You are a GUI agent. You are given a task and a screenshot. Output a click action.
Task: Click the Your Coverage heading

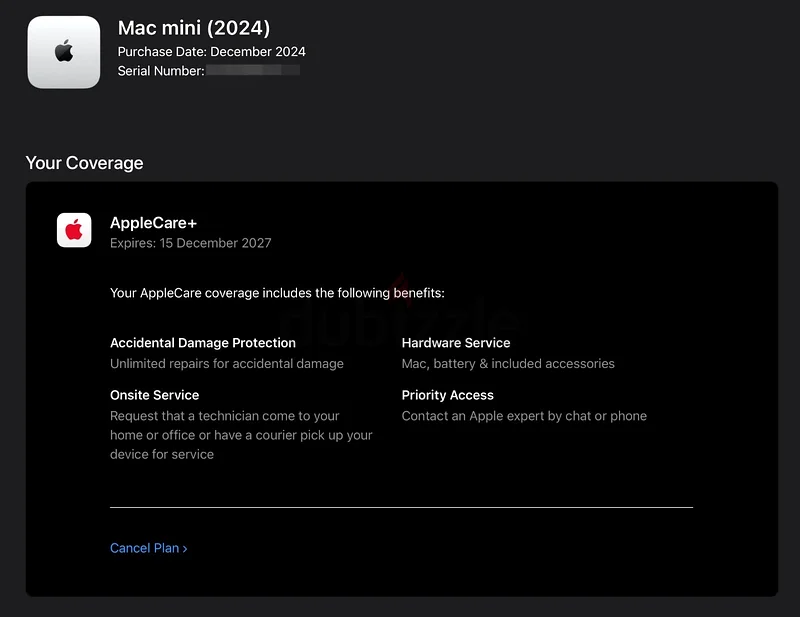(x=85, y=163)
